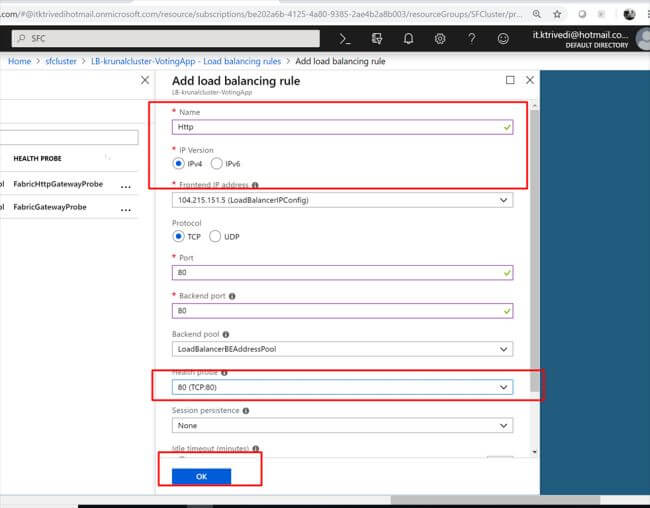This screenshot has height=508, width=650.
Task: Click the OK button
Action: coord(201,476)
